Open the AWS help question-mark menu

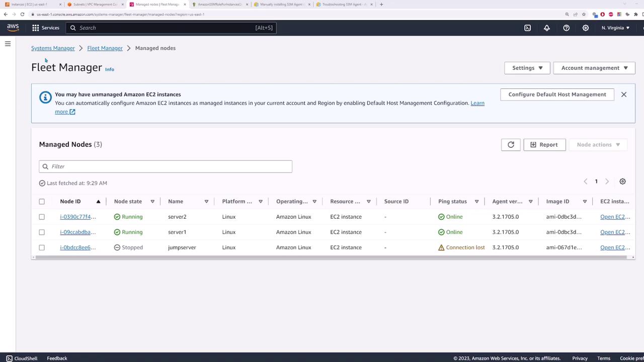[x=567, y=28]
